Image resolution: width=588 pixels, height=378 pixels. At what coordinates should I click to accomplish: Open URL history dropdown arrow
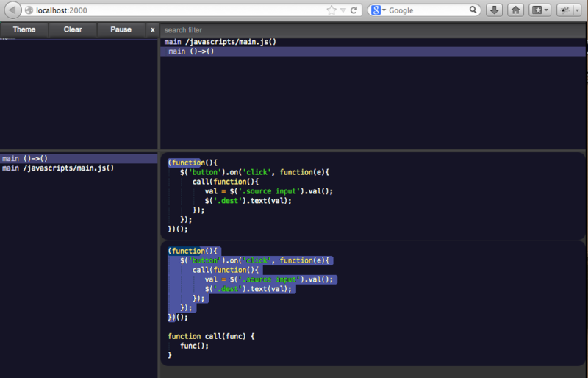click(x=343, y=10)
